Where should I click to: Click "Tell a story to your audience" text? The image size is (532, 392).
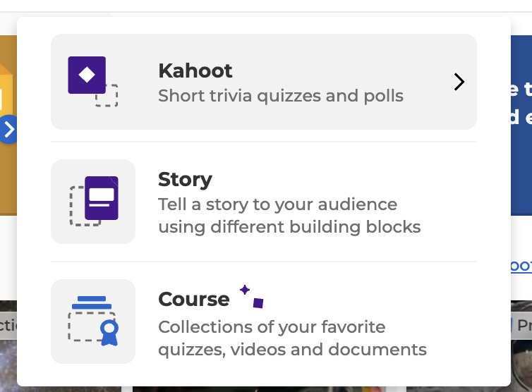tap(277, 204)
